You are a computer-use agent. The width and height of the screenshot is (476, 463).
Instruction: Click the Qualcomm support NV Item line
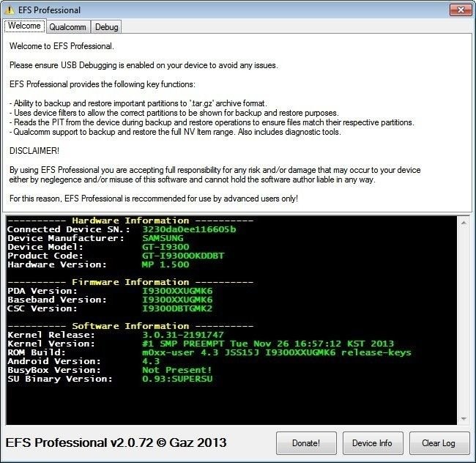point(175,132)
